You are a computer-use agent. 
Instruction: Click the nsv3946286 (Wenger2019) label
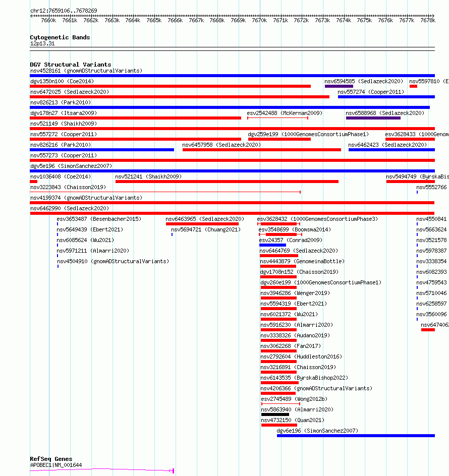295,293
